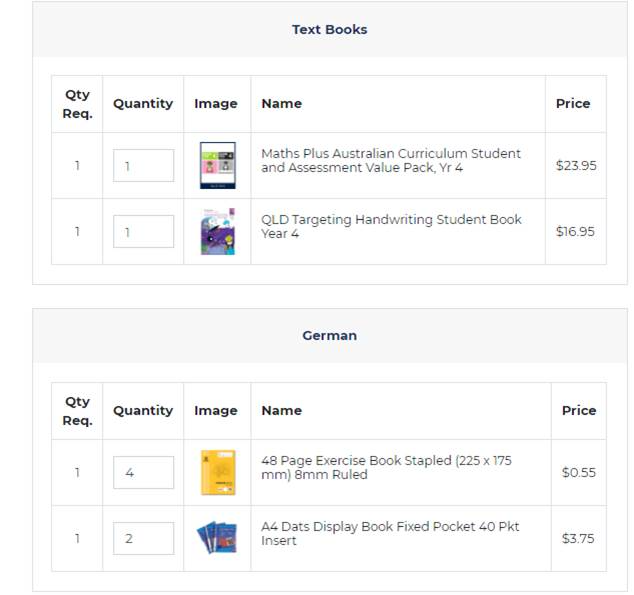Open 48 Page Exercise Book Stapled name
The image size is (634, 595).
point(385,468)
